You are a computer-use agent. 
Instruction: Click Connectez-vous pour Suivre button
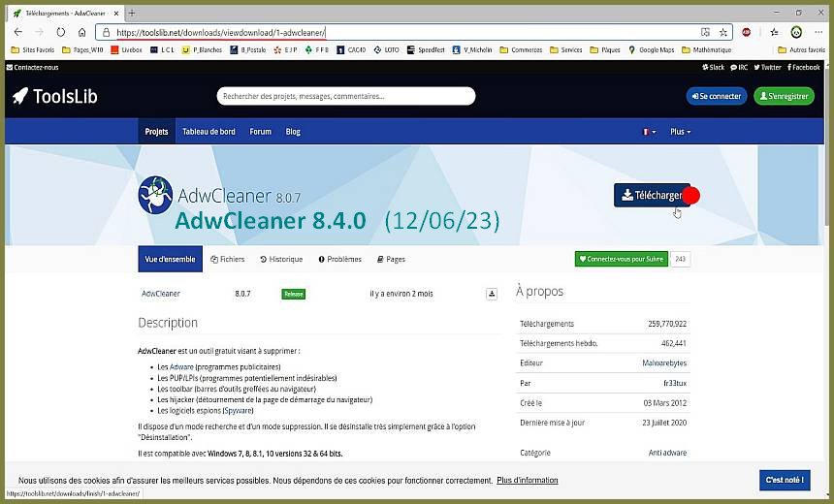(x=622, y=259)
